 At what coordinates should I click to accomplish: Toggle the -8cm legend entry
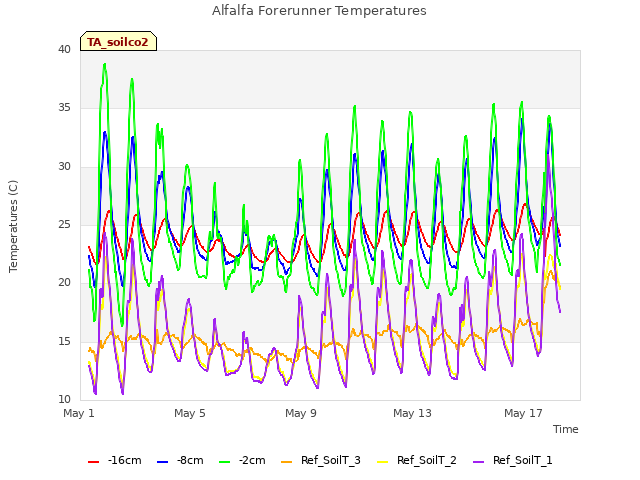180,460
